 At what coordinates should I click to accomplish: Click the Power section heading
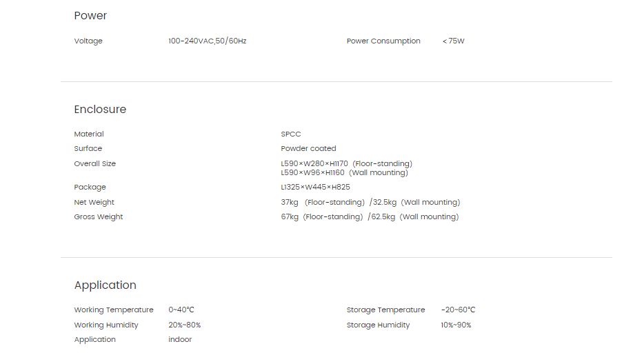(90, 16)
